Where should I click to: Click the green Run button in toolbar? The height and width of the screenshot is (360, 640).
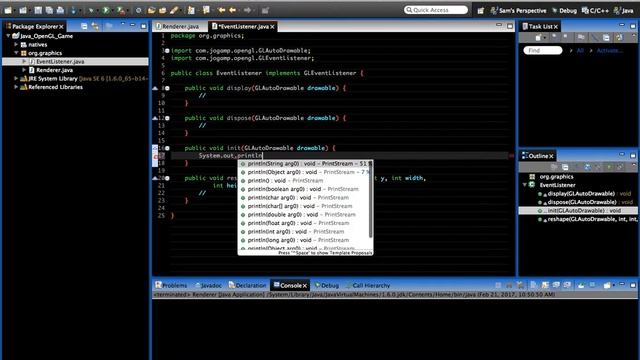(x=106, y=10)
